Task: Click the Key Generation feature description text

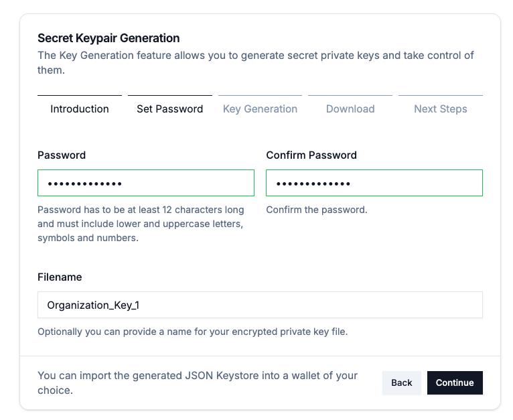Action: pos(255,62)
